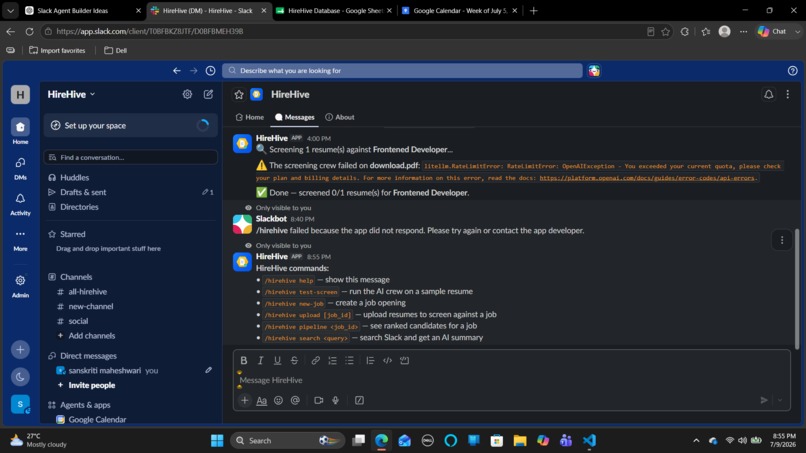The height and width of the screenshot is (453, 806).
Task: Mention someone with the @ icon
Action: click(x=295, y=400)
